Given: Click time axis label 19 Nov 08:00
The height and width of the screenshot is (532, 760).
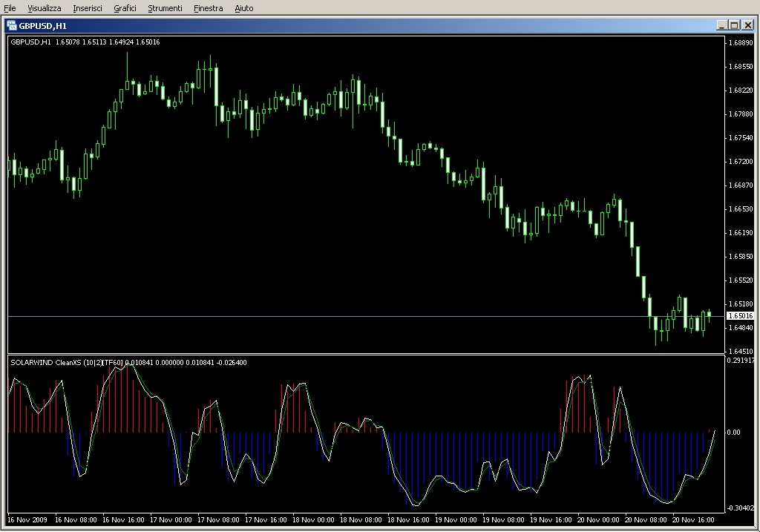Looking at the screenshot, I should coord(503,520).
